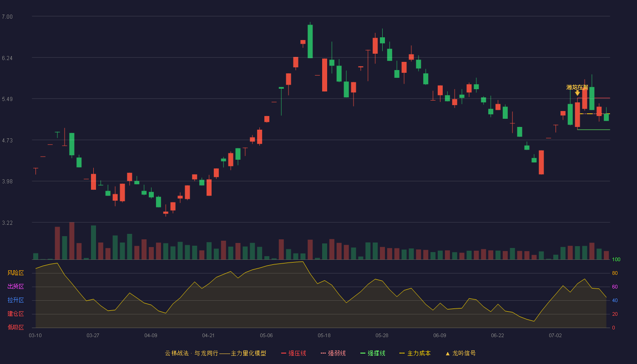Click the 06-22 date axis label
Screen dimensions: 637x364
coord(497,335)
